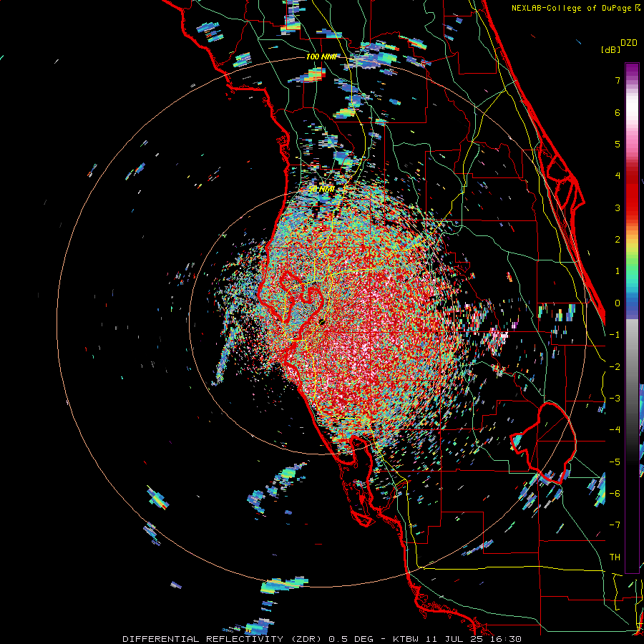
Task: Click the TH threshold label on scale
Action: click(x=615, y=557)
